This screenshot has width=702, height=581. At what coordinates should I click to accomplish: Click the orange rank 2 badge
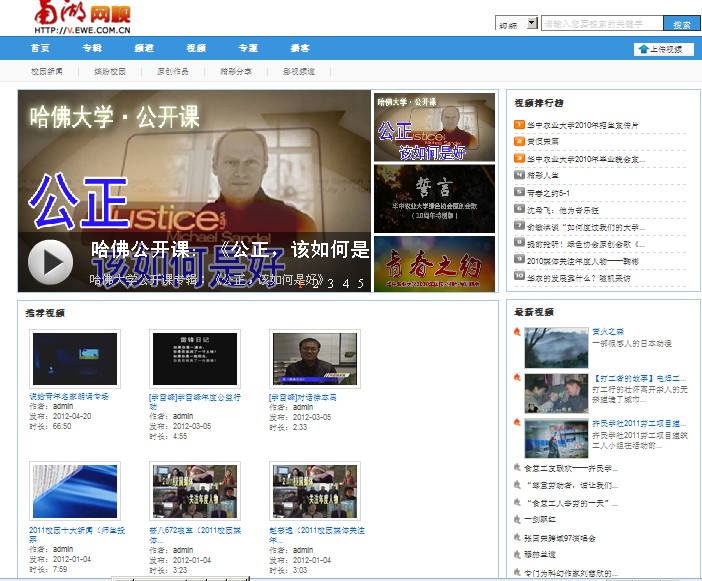point(519,141)
